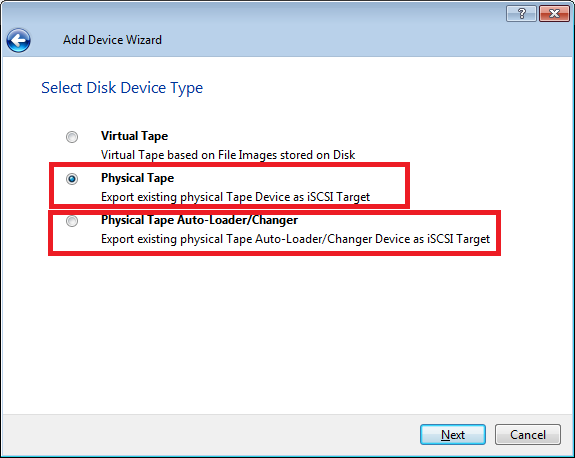575x458 pixels.
Task: Click the Physical Tape Auto-Loader/Changer bold label
Action: 199,220
